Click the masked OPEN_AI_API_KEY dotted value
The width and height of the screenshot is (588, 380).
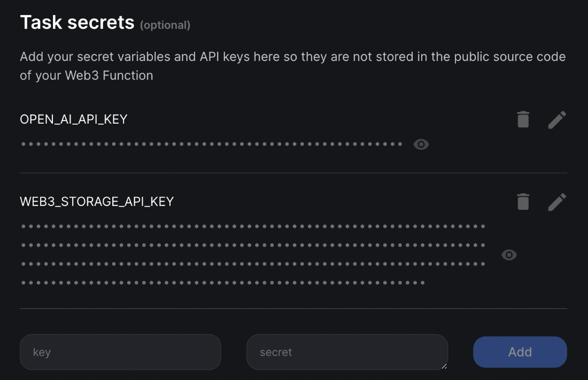pos(212,144)
